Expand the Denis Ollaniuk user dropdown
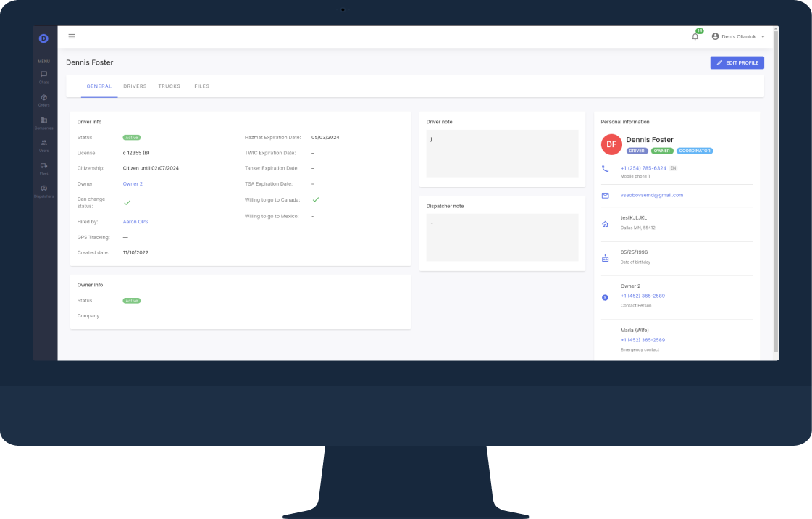 click(737, 36)
